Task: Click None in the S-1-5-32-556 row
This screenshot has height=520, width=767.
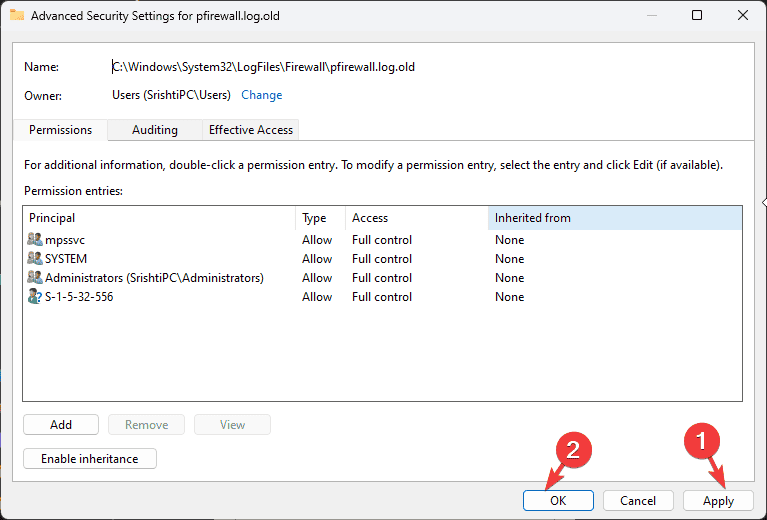Action: [x=509, y=296]
